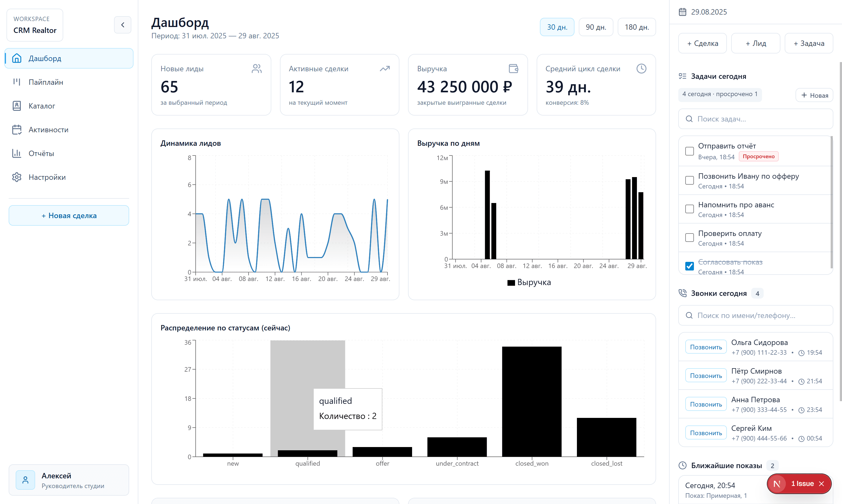The width and height of the screenshot is (842, 504).
Task: Close the 1 Issue notification badge
Action: (822, 484)
